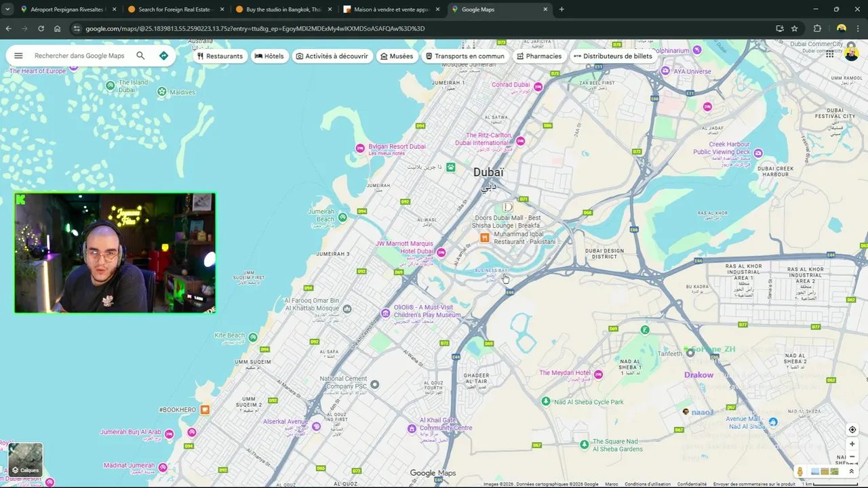Click the JW Marriott Marquis hotel pin
The width and height of the screenshot is (868, 488).
click(441, 253)
